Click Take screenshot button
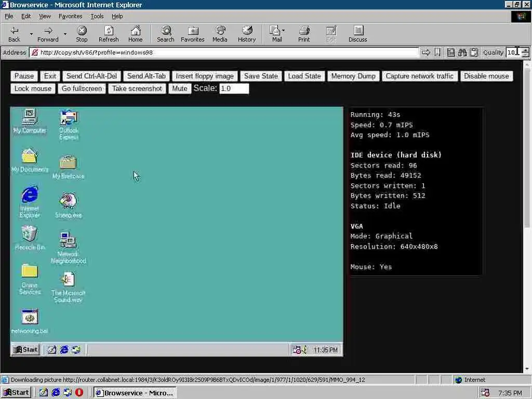This screenshot has height=399, width=532. coord(137,88)
